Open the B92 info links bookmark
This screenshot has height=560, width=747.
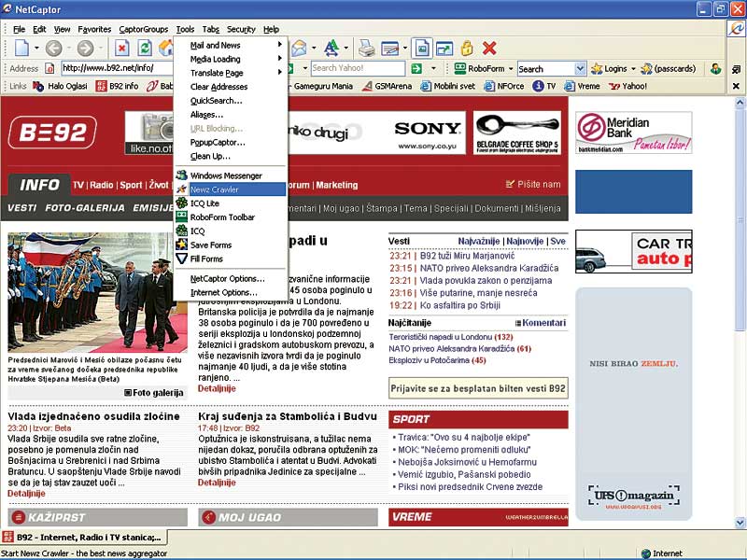tap(118, 86)
